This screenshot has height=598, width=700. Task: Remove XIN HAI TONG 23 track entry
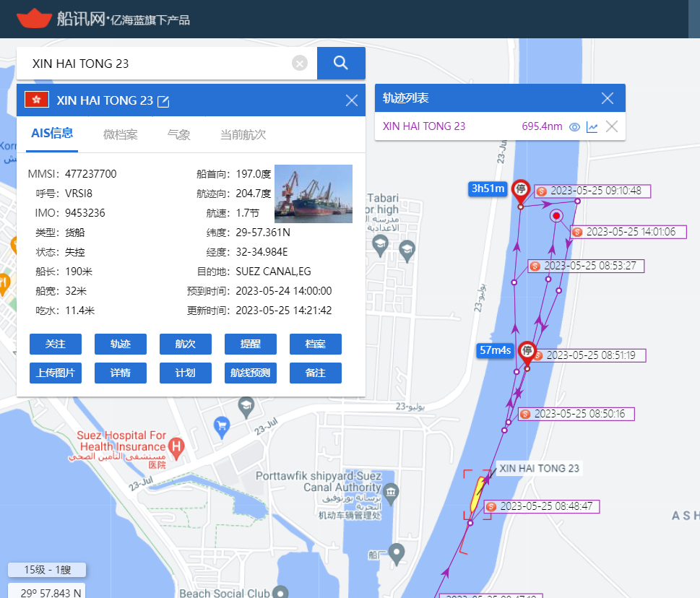[x=612, y=127]
